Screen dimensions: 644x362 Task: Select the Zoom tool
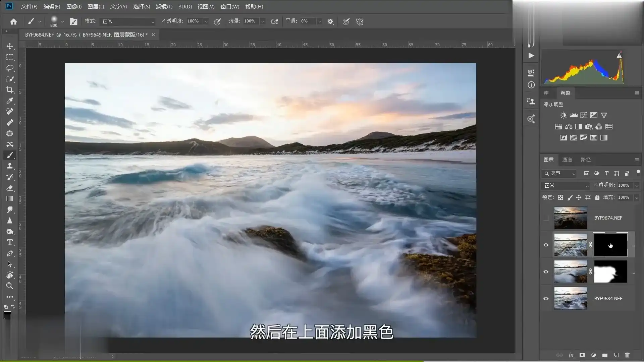click(x=10, y=286)
